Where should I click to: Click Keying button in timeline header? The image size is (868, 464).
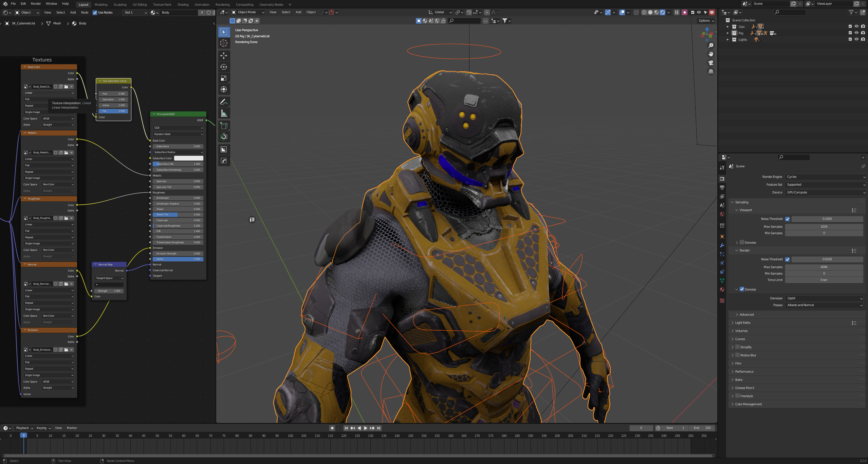43,428
